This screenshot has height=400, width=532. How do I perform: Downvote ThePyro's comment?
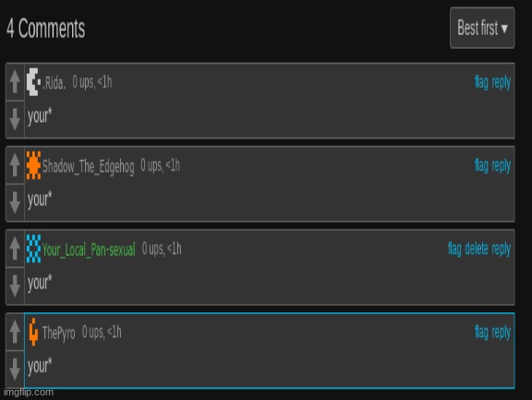(15, 370)
